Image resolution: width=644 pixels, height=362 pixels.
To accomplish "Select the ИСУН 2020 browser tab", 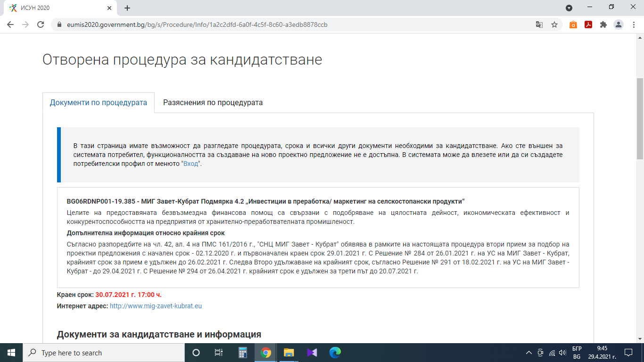I will [x=60, y=8].
